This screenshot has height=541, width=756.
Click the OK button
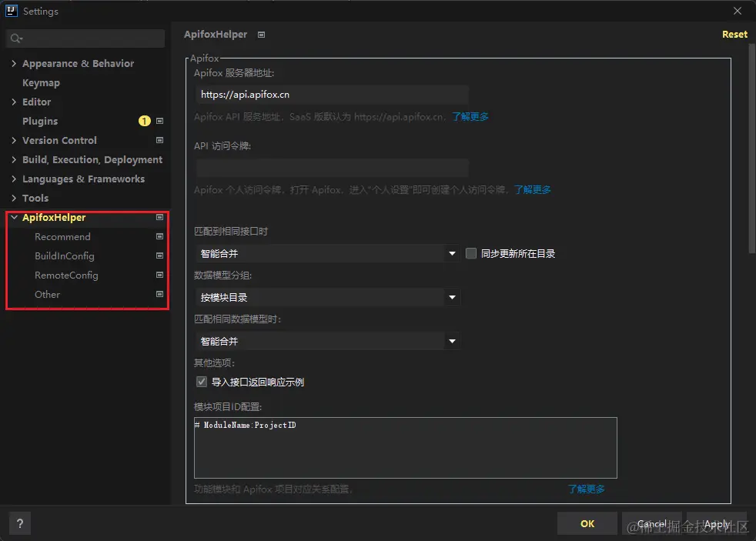[x=587, y=523]
